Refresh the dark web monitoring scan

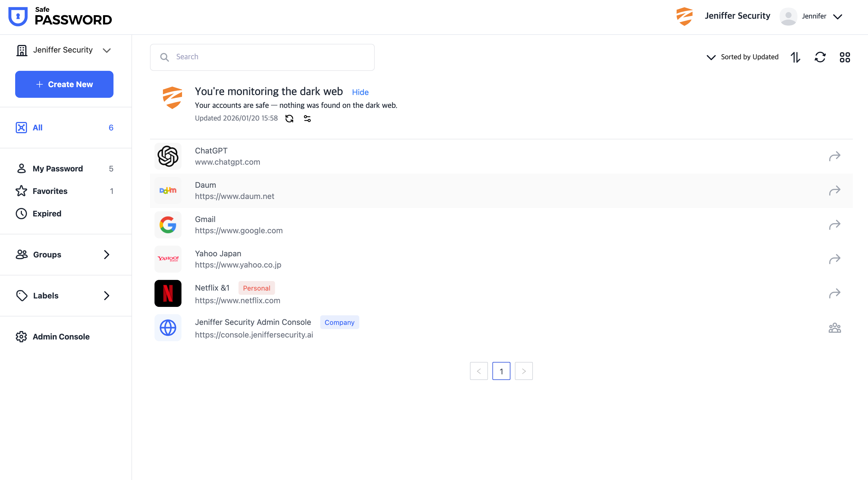pos(289,119)
